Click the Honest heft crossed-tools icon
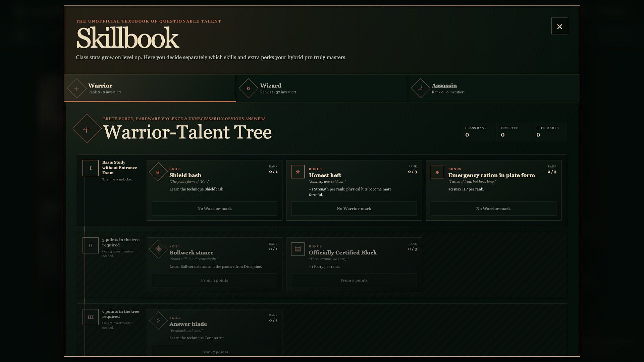The height and width of the screenshot is (362, 644). 298,172
